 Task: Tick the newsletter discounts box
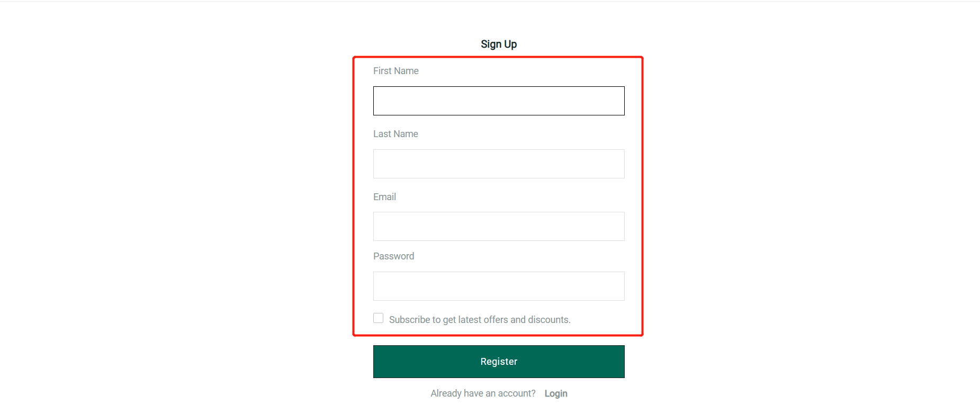coord(378,318)
